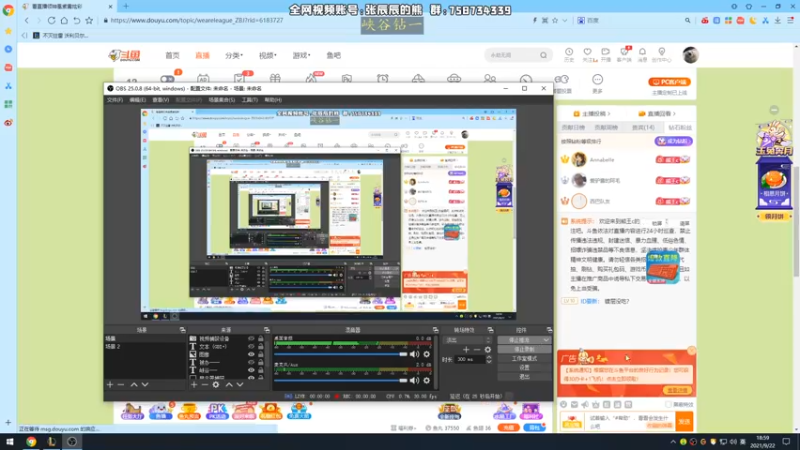
Task: Click browser home icon
Action: 64,20
